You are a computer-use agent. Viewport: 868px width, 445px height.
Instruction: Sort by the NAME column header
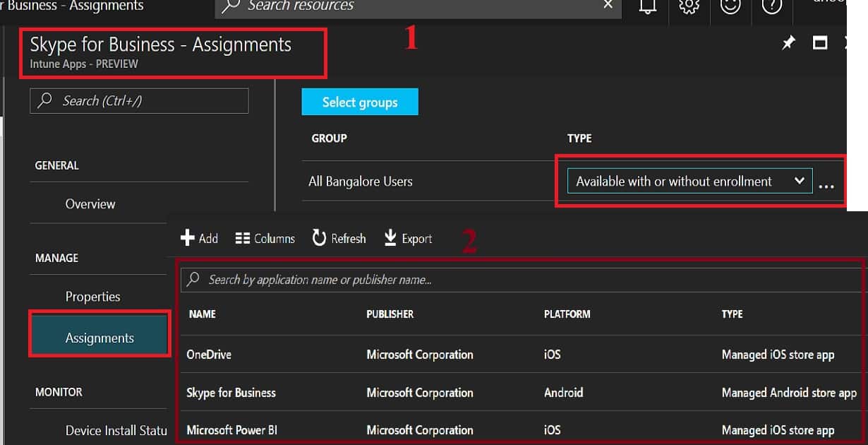pos(202,314)
